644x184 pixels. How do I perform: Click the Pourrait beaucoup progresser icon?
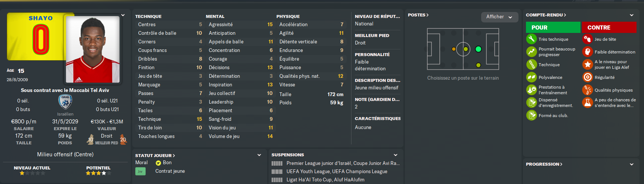531,52
